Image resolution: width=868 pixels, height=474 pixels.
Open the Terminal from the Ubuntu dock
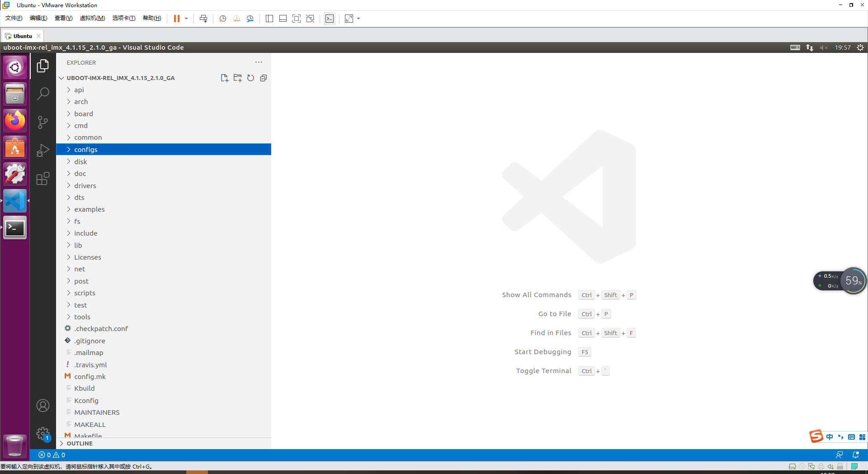(x=15, y=228)
